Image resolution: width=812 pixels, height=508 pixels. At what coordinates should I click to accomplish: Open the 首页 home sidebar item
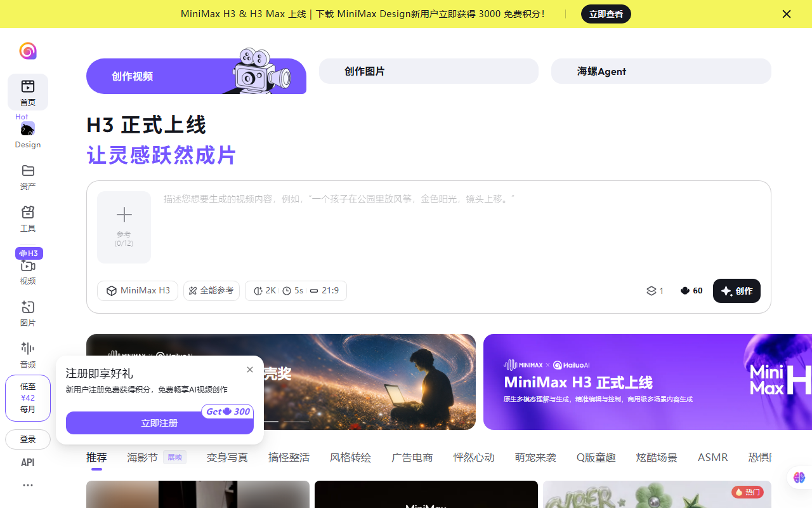tap(28, 92)
